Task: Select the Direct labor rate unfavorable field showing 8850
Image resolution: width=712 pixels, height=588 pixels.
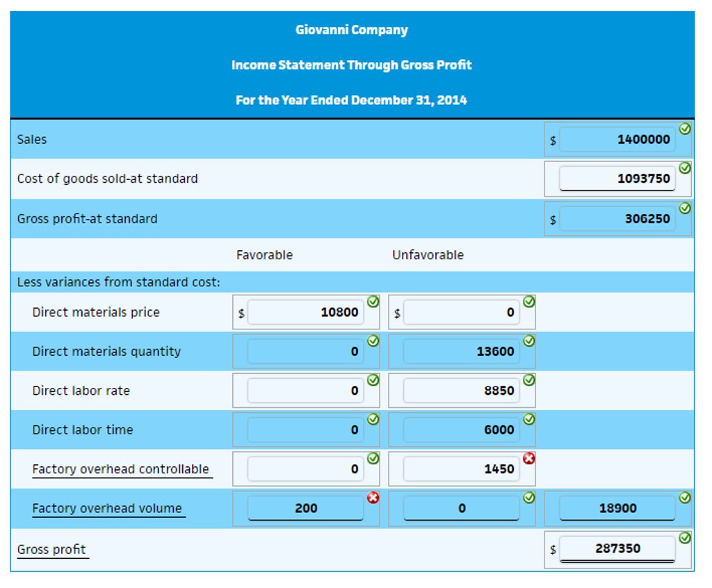Action: (x=462, y=390)
